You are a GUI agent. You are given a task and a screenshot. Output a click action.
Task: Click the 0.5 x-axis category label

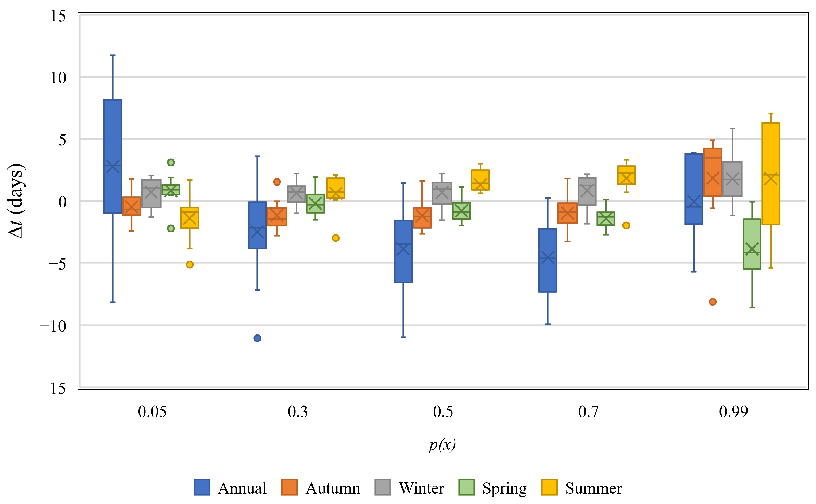point(443,412)
